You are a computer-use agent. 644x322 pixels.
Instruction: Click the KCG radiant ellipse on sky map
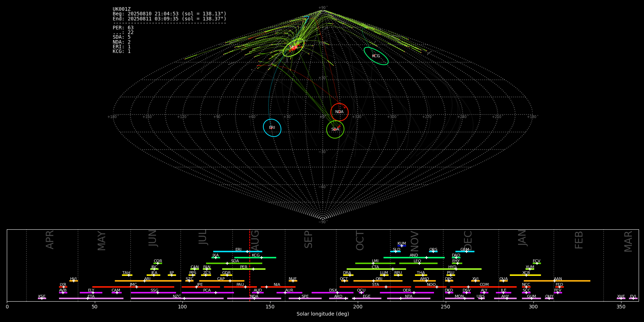coord(376,56)
